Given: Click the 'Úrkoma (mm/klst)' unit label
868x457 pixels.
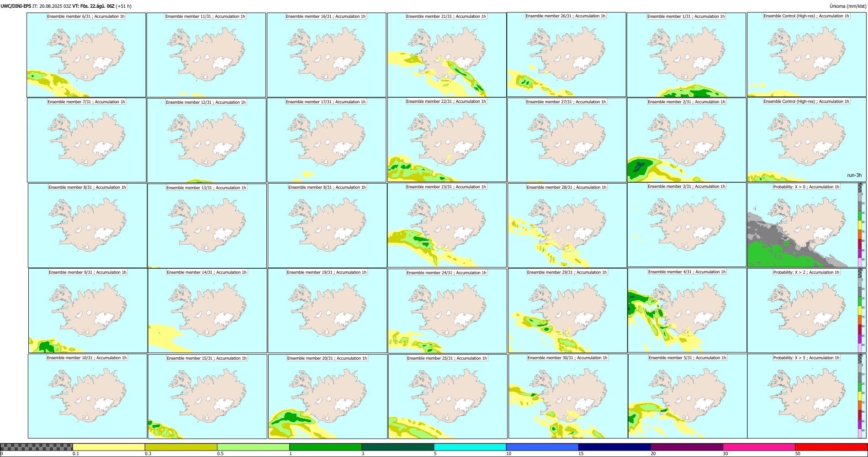Looking at the screenshot, I should (848, 6).
